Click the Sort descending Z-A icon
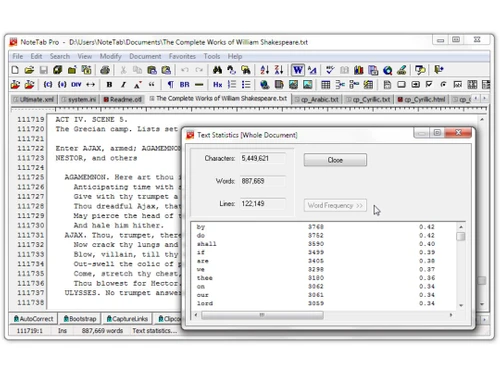Screen dimensions: 500x375 point(279,70)
